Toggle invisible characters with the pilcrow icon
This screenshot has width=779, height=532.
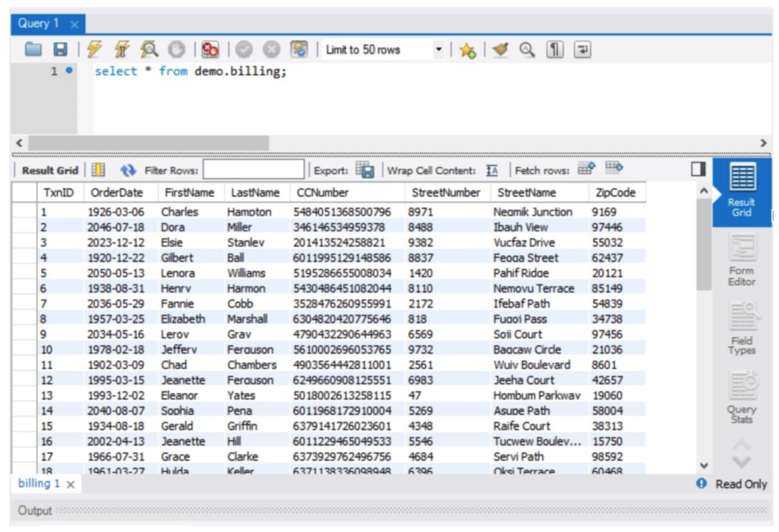coord(554,50)
